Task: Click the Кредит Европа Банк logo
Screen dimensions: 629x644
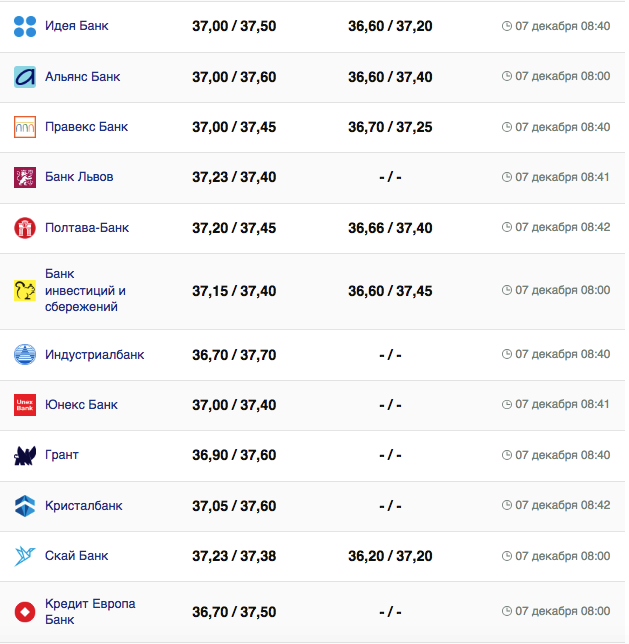Action: [x=25, y=612]
